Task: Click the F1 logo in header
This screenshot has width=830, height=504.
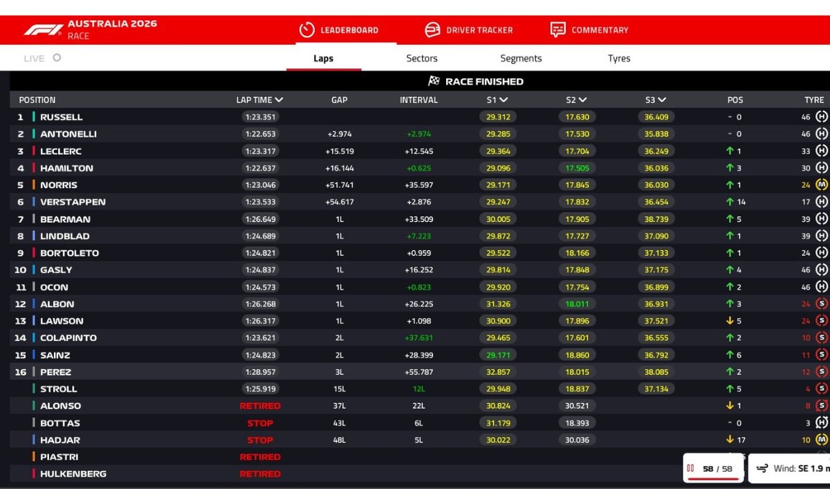Action: [x=43, y=30]
